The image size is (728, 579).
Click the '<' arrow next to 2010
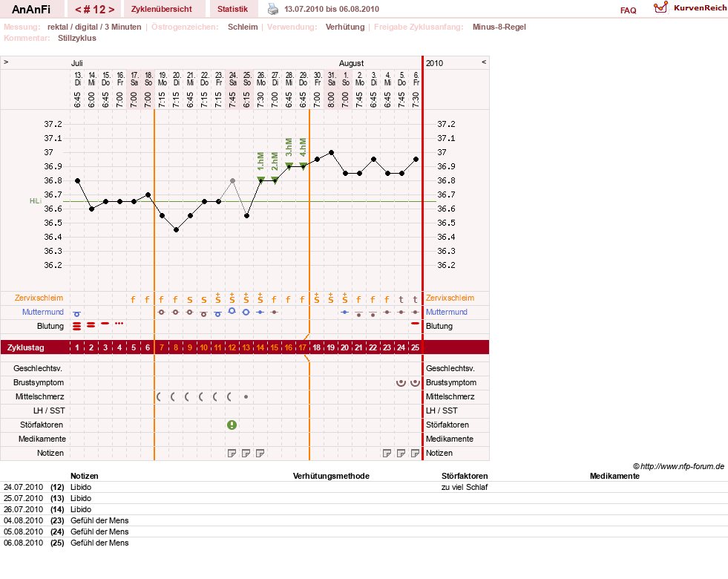[484, 62]
